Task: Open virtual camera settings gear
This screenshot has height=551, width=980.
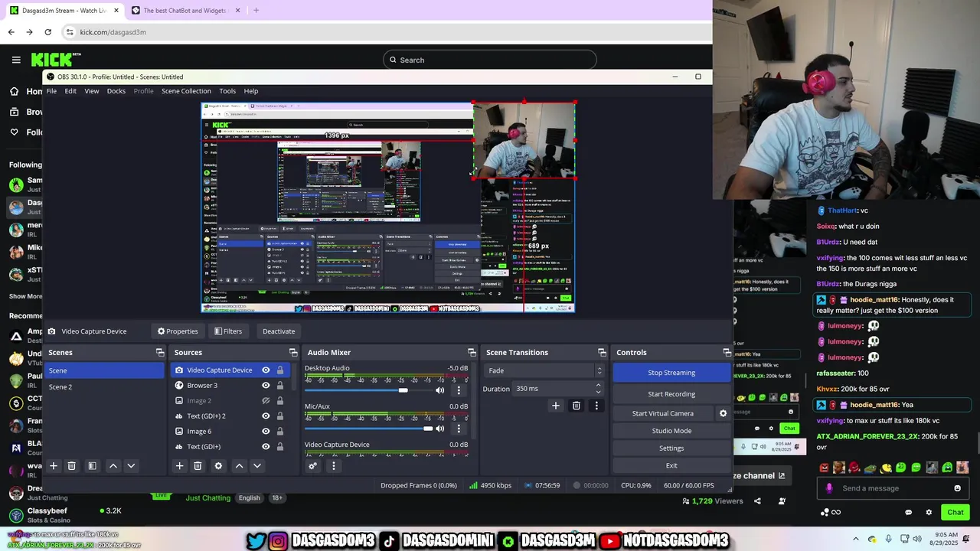Action: pyautogui.click(x=723, y=413)
